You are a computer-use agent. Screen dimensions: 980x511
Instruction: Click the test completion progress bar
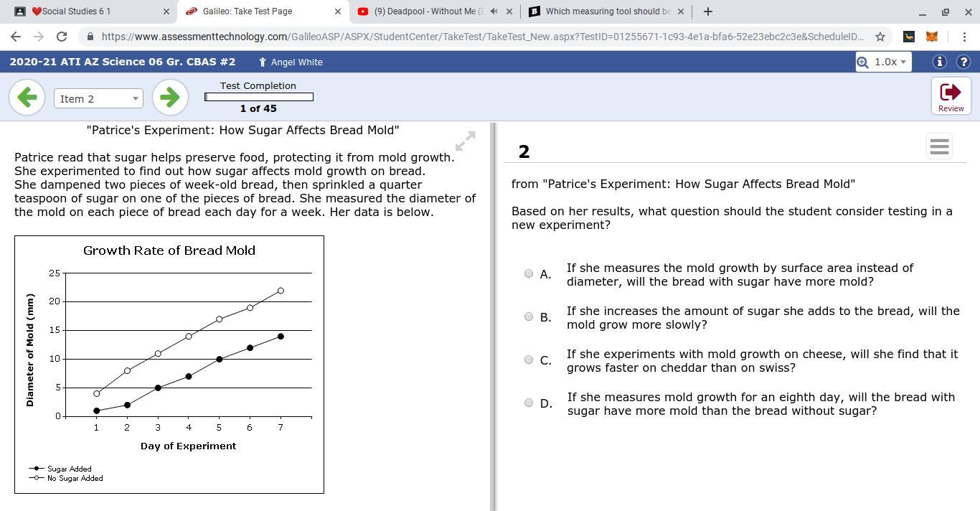tap(259, 97)
